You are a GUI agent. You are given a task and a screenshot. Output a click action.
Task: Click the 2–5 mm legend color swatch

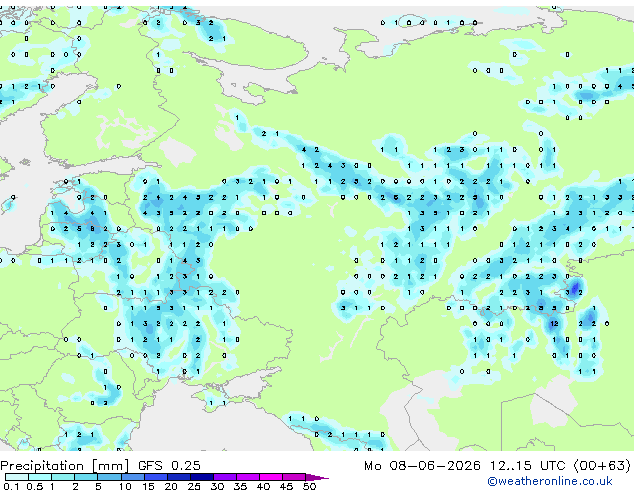86,477
